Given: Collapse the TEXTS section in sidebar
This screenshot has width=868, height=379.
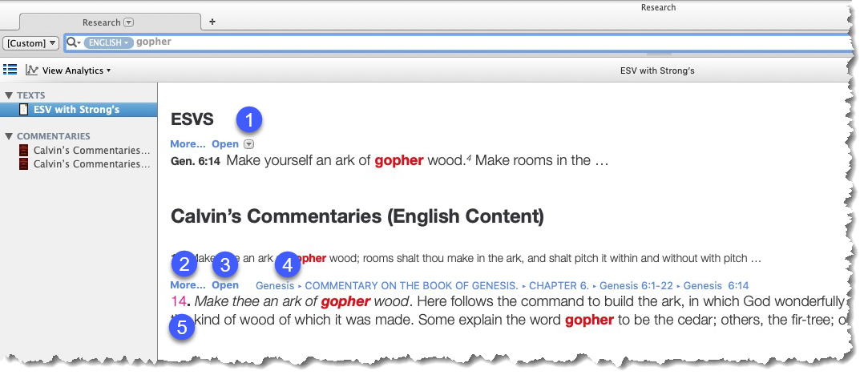Looking at the screenshot, I should pos(9,95).
